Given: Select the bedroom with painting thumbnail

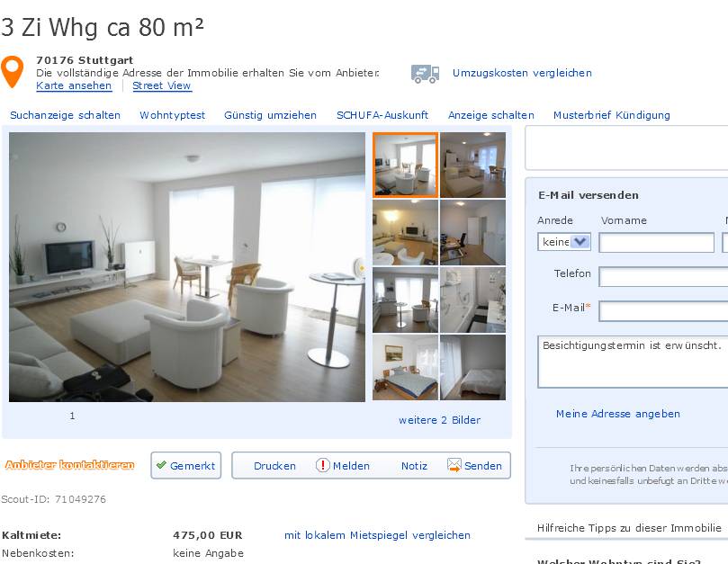Looking at the screenshot, I should pos(405,367).
